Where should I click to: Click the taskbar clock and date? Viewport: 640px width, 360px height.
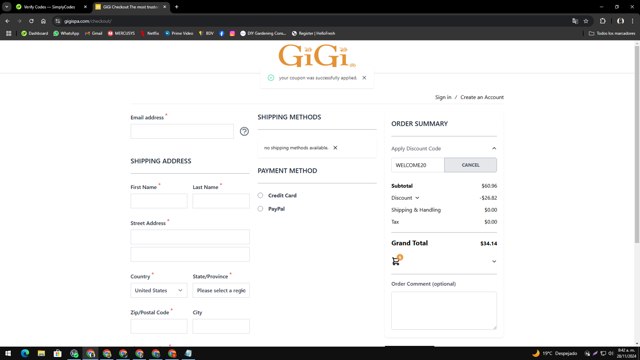[x=626, y=353]
